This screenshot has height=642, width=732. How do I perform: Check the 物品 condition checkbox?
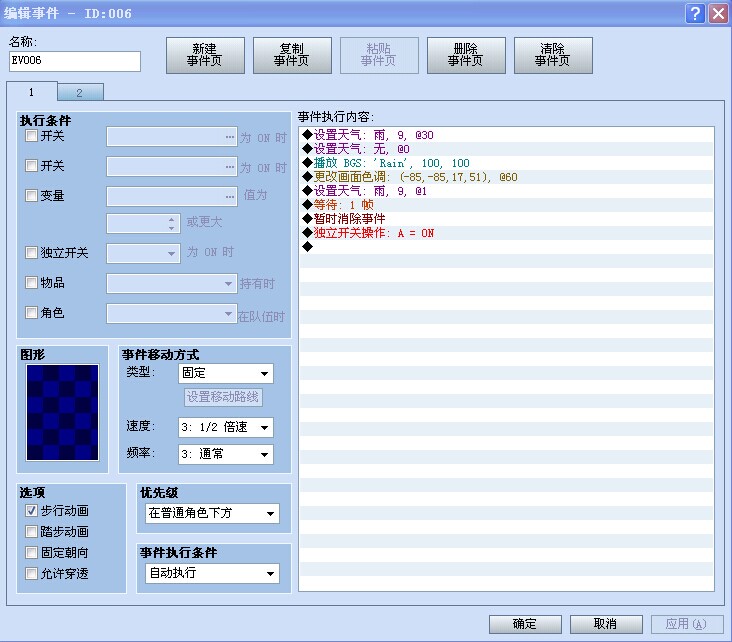[31, 282]
